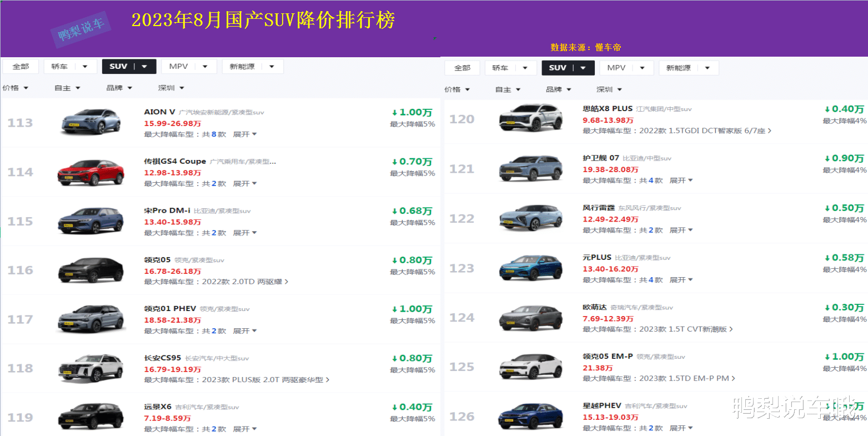Screen dimensions: 868x436
Task: Click the 15.99-26.98万 price range
Action: pyautogui.click(x=173, y=123)
